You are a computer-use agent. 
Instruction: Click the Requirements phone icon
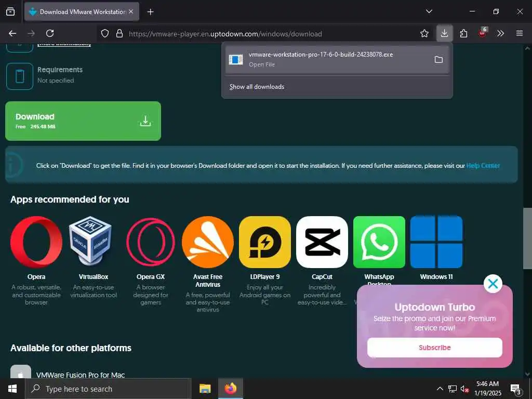[x=20, y=76]
